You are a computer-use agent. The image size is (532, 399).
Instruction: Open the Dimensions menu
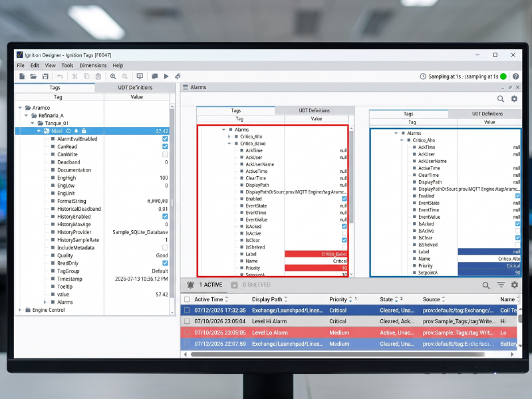(x=93, y=65)
